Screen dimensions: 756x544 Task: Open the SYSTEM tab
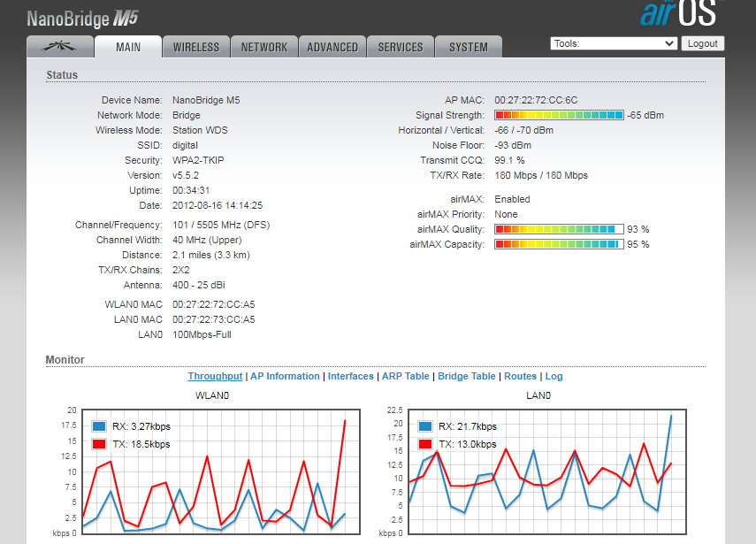(469, 47)
